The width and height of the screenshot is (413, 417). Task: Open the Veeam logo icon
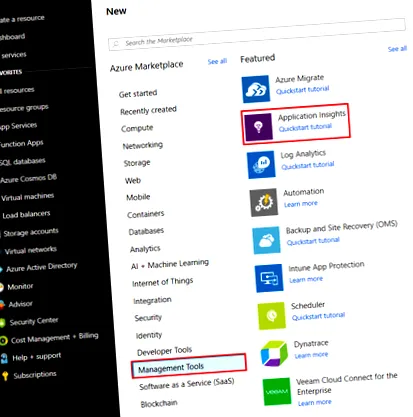tap(277, 392)
